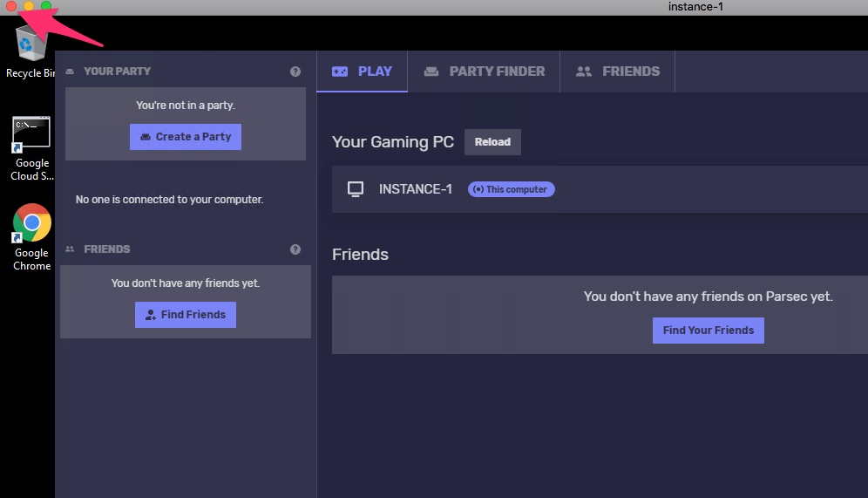Click the Friends panel help question mark
Screen dimensions: 868x498
click(x=295, y=249)
